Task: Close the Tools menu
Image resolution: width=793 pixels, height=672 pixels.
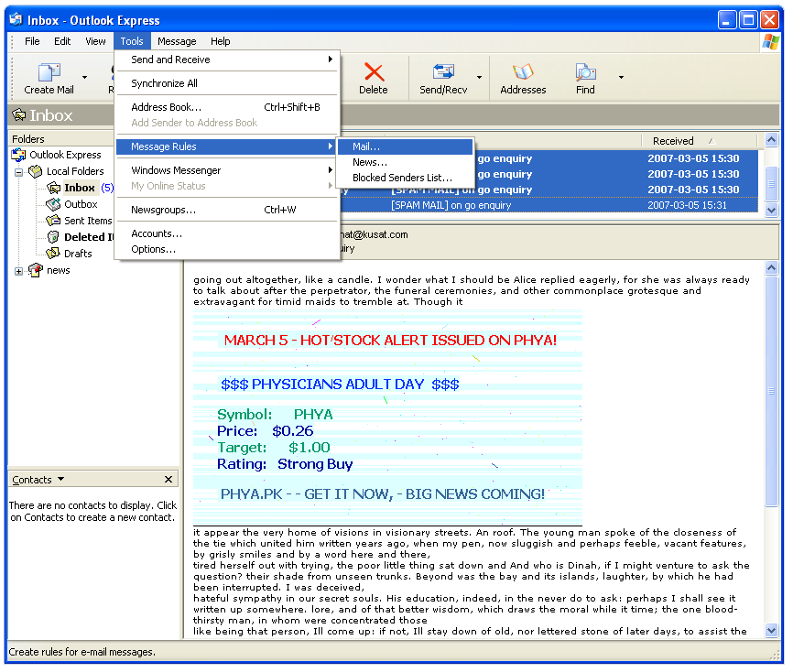Action: click(132, 41)
